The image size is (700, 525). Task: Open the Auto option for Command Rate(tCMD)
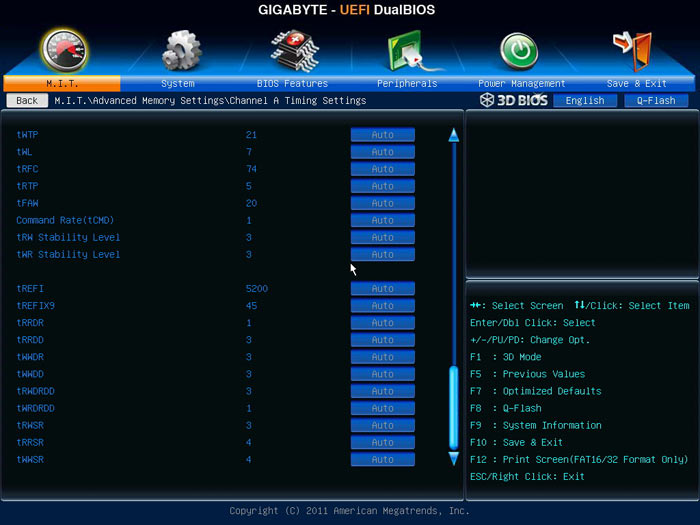383,220
